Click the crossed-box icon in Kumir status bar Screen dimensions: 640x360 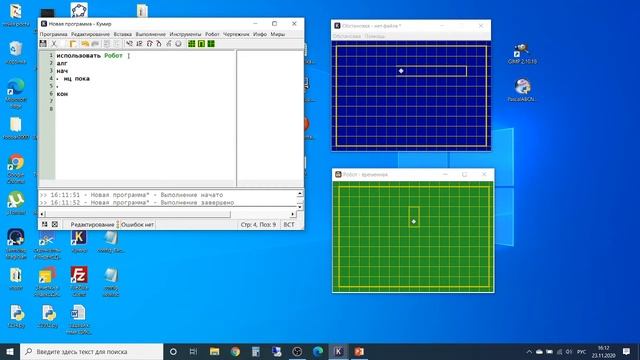(x=55, y=224)
